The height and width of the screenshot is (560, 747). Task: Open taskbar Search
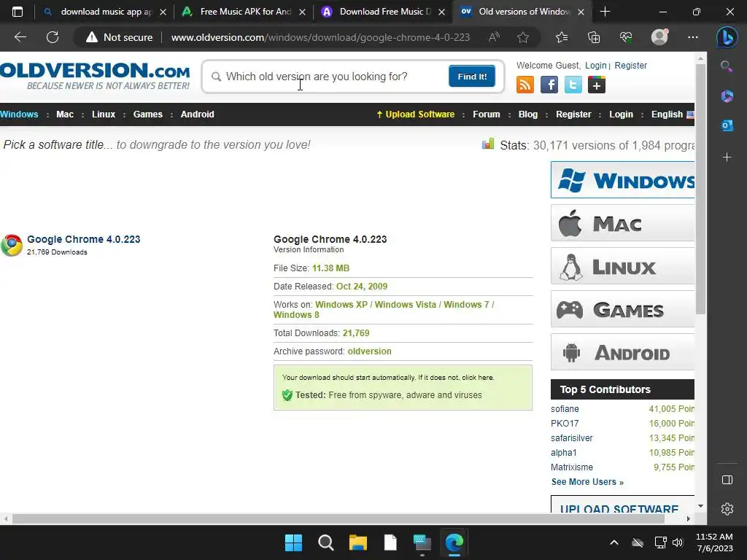point(326,542)
